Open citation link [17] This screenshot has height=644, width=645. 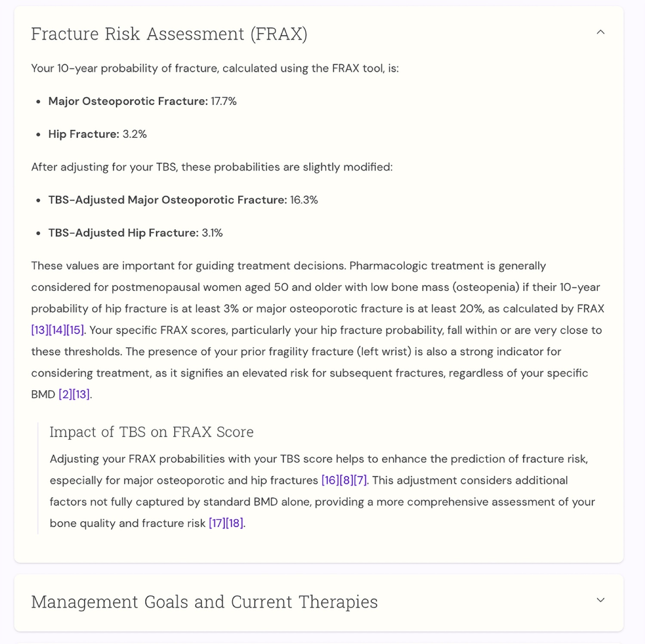click(x=217, y=524)
